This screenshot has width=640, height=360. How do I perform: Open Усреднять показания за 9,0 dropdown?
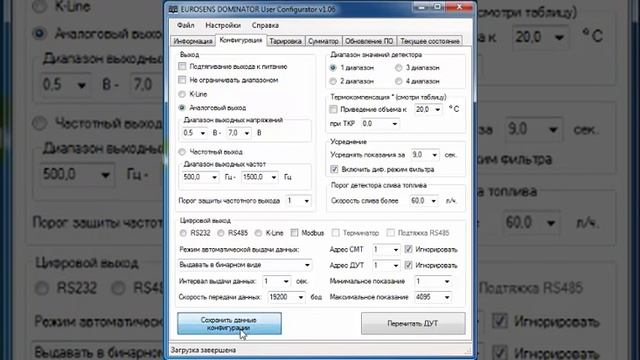425,155
